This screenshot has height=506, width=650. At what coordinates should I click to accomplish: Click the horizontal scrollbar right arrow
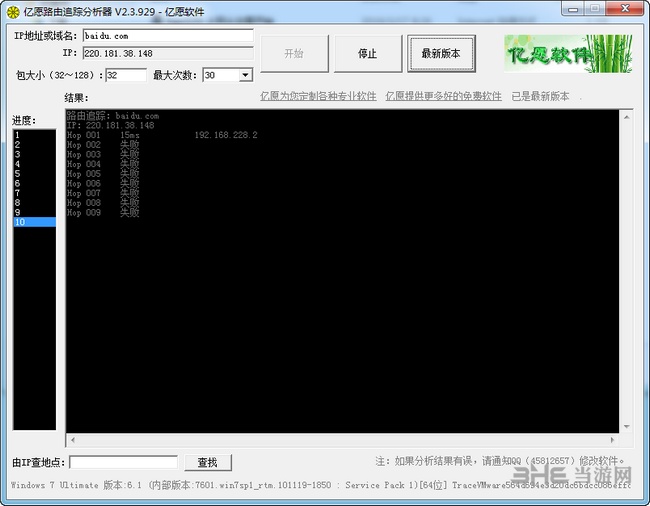[x=612, y=440]
